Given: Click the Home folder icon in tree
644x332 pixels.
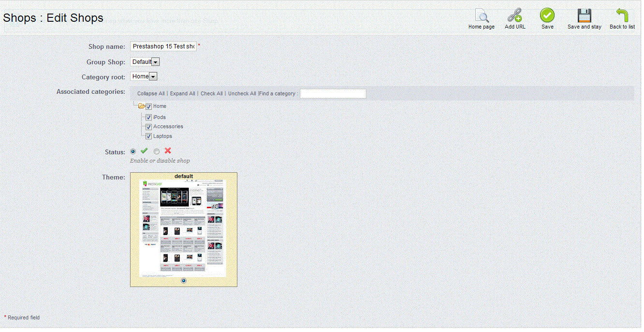Looking at the screenshot, I should tap(142, 106).
